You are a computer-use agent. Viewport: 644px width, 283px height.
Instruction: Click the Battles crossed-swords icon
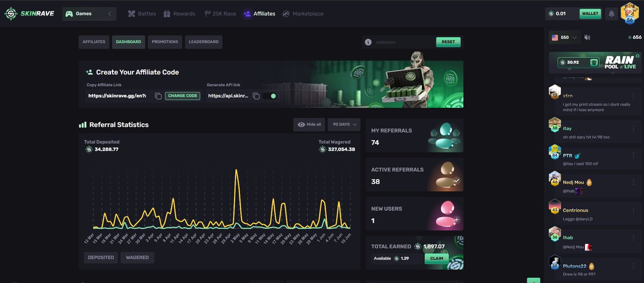[131, 14]
